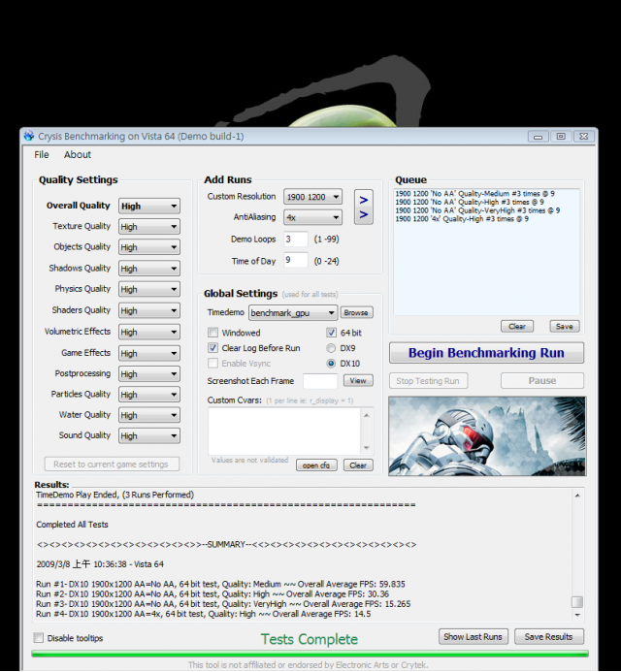Screen dimensions: 621x672
Task: Toggle Clear Log Before Run checkbox
Action: (x=212, y=348)
